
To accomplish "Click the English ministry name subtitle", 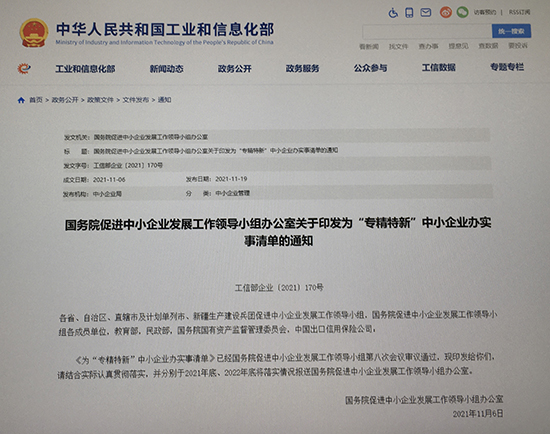I will 164,42.
